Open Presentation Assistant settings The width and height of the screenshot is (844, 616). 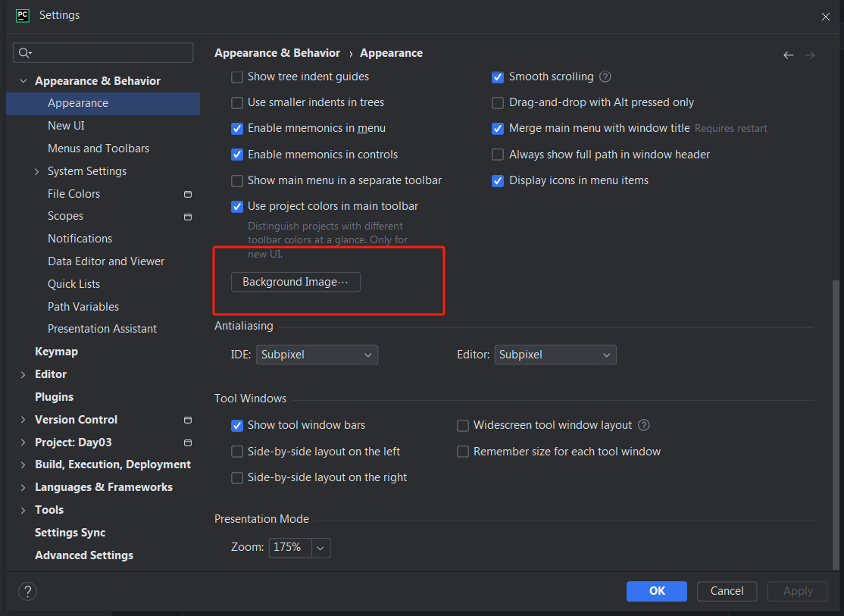pyautogui.click(x=102, y=329)
